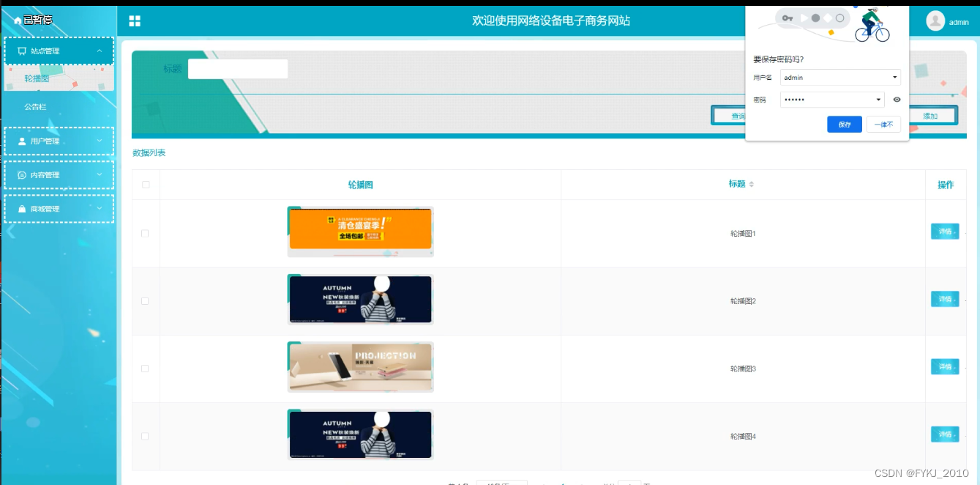Open the 密码 dropdown arrow in password dialog
Image resolution: width=980 pixels, height=485 pixels.
878,100
